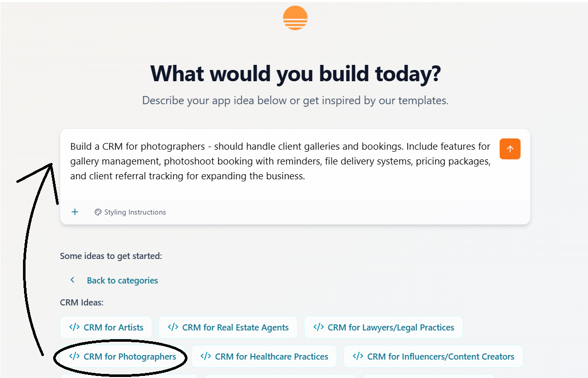588x378 pixels.
Task: Focus the app idea prompt text box
Action: 280,161
